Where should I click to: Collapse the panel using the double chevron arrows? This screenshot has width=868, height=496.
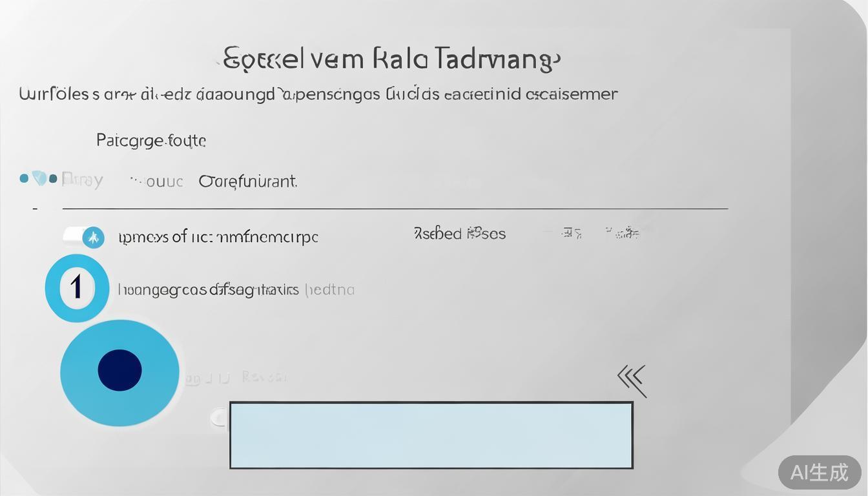point(632,378)
